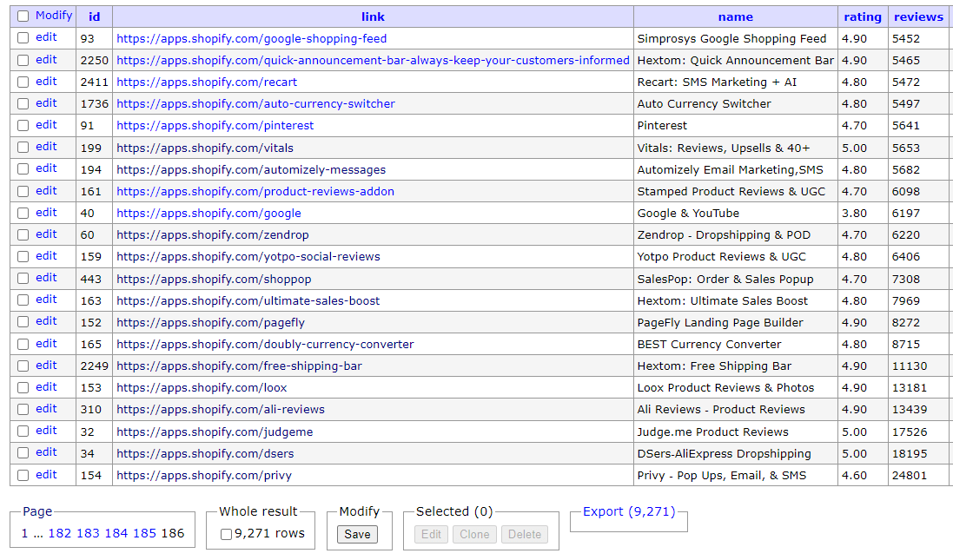Open the auto-currency-switcher link
Viewport: 953px width, 560px height.
coord(256,104)
